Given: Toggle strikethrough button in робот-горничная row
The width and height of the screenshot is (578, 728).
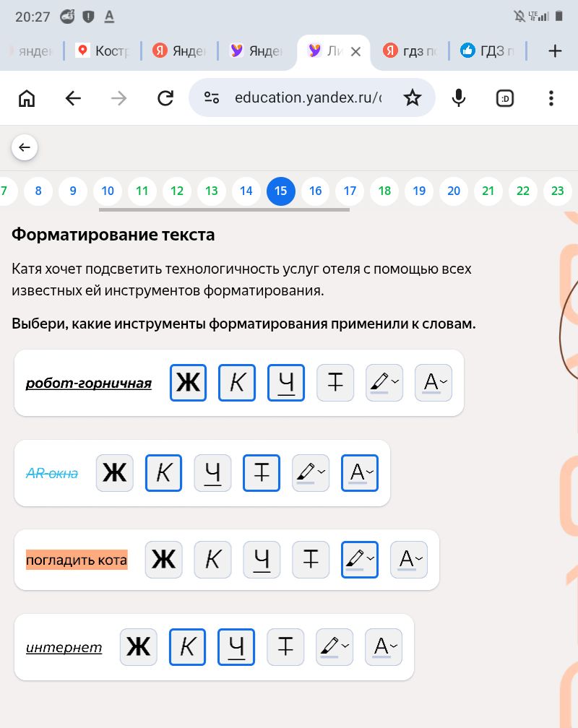Looking at the screenshot, I should click(x=335, y=383).
